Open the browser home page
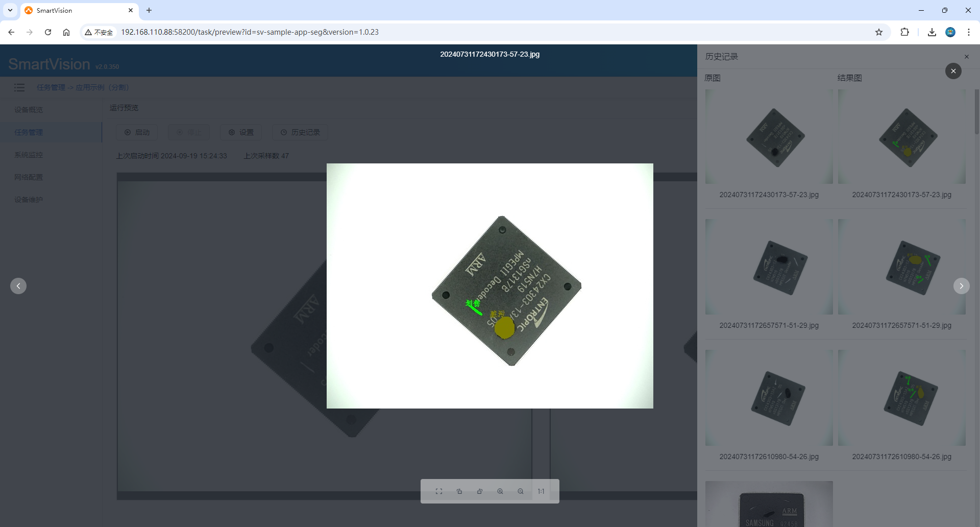Image resolution: width=980 pixels, height=527 pixels. (66, 32)
